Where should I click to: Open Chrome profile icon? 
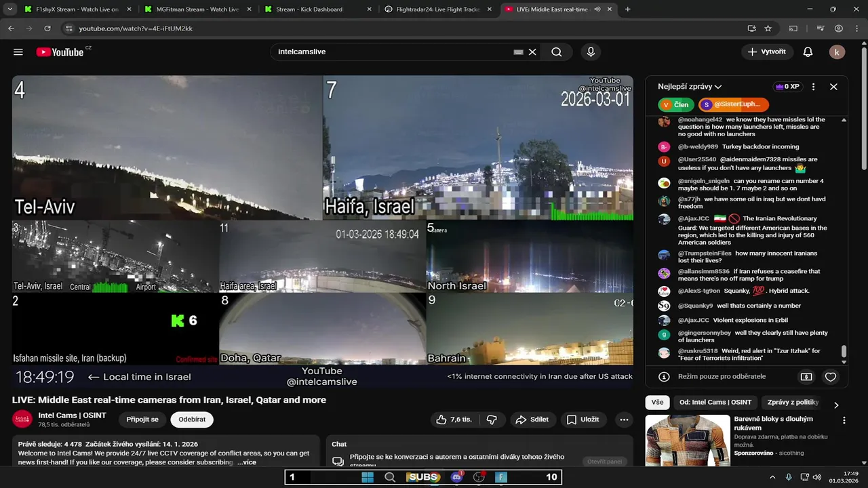pyautogui.click(x=839, y=28)
